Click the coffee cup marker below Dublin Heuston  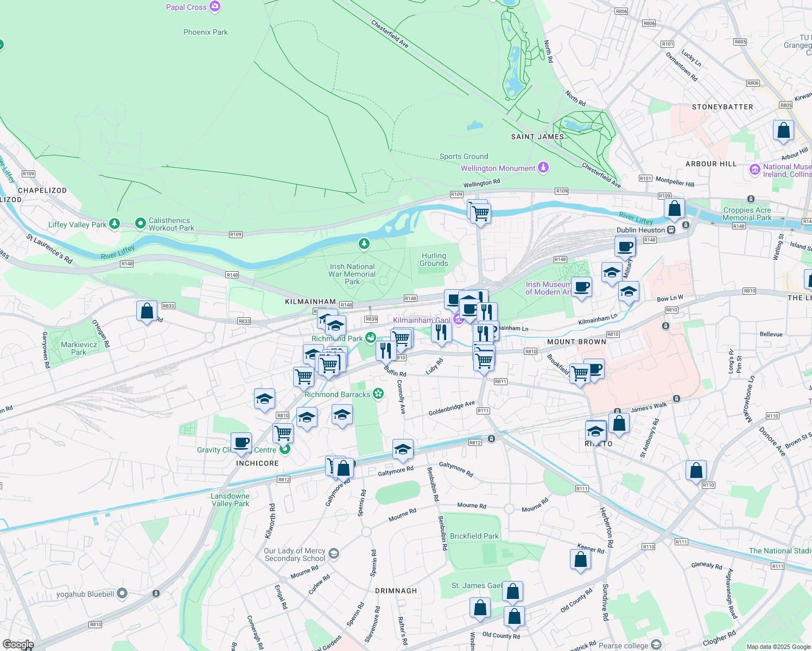(625, 247)
